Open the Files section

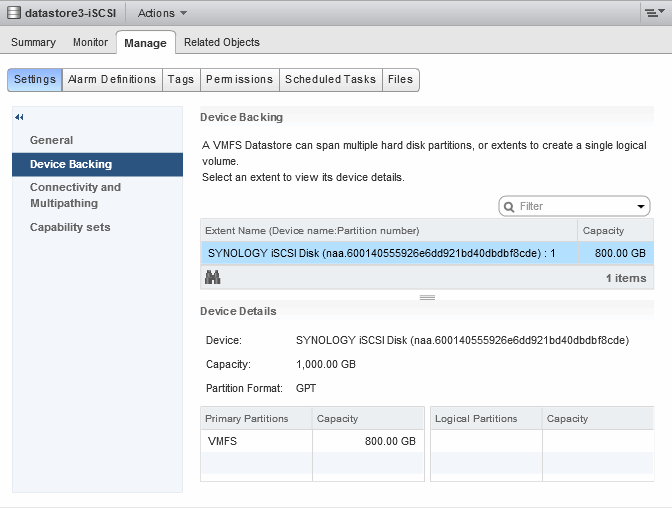pos(400,79)
